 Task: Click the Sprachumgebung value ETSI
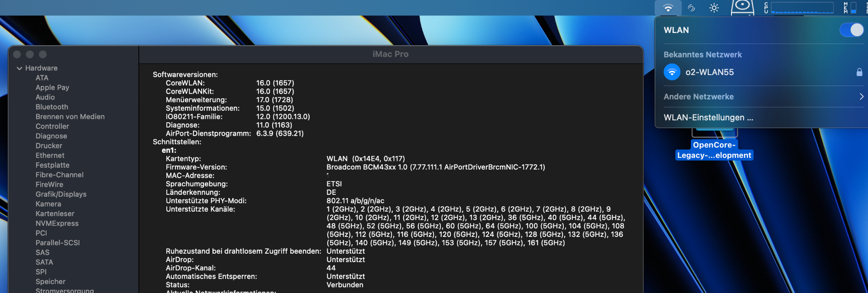334,184
